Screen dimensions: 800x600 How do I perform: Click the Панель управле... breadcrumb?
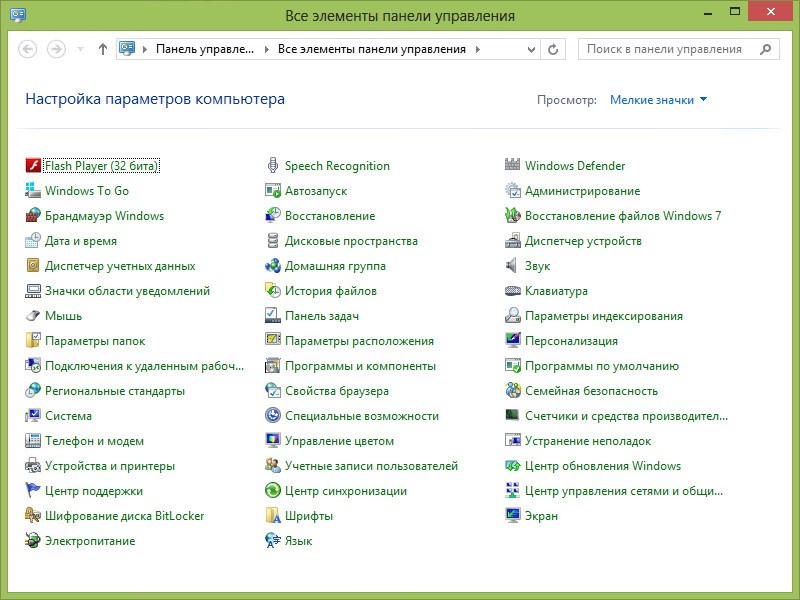point(205,49)
